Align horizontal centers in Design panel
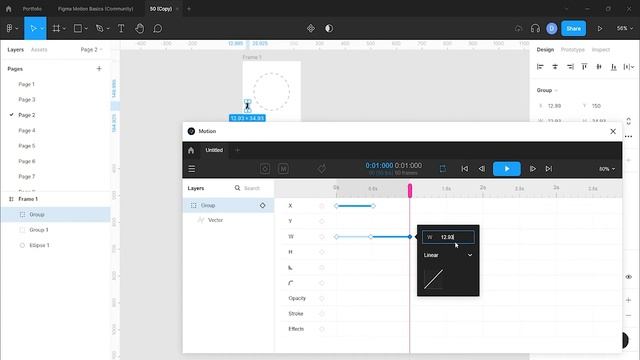The image size is (640, 360). click(555, 67)
